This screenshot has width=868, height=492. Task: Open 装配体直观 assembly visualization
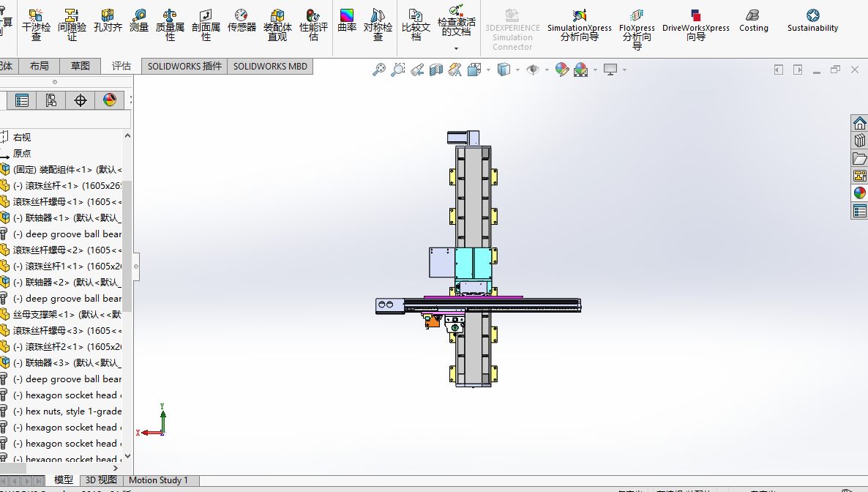[277, 25]
